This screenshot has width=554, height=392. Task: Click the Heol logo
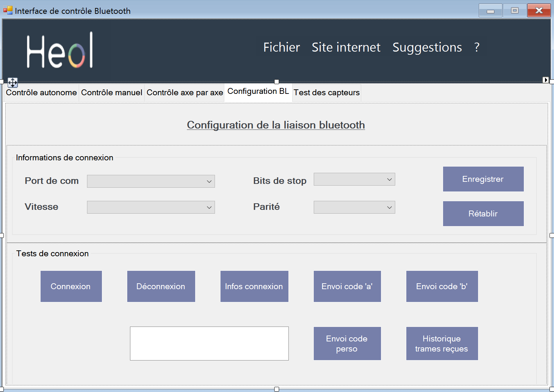(60, 50)
